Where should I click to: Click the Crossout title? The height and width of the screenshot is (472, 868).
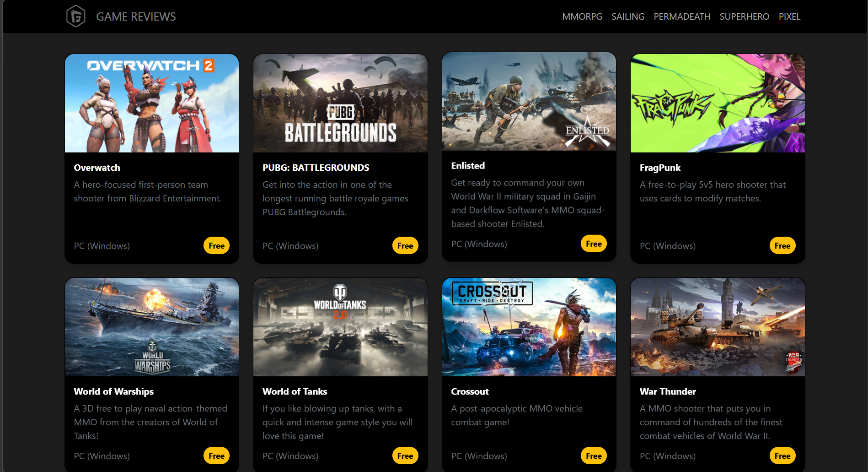(x=470, y=391)
